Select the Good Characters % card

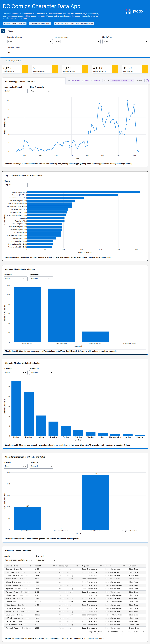pyautogui.click(x=105, y=69)
